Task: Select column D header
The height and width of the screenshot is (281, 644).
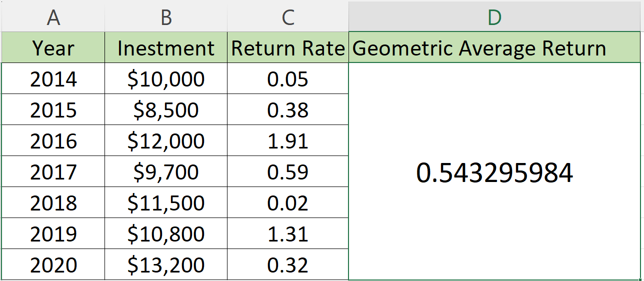Action: [x=494, y=16]
